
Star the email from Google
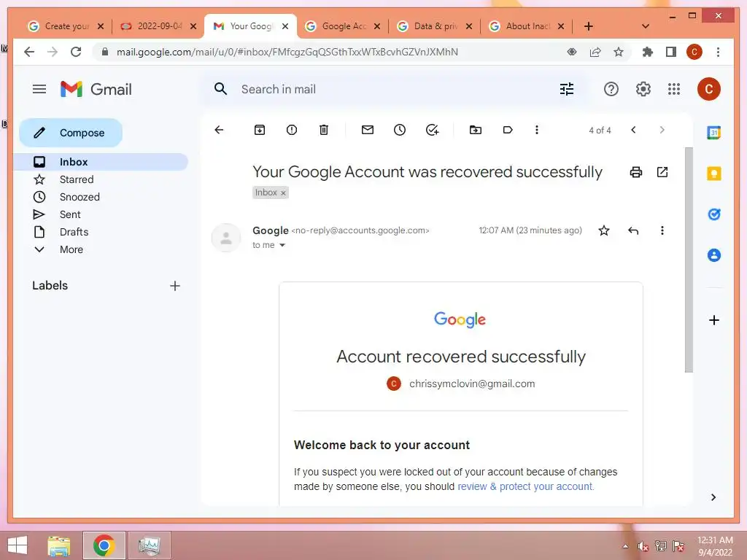(603, 230)
